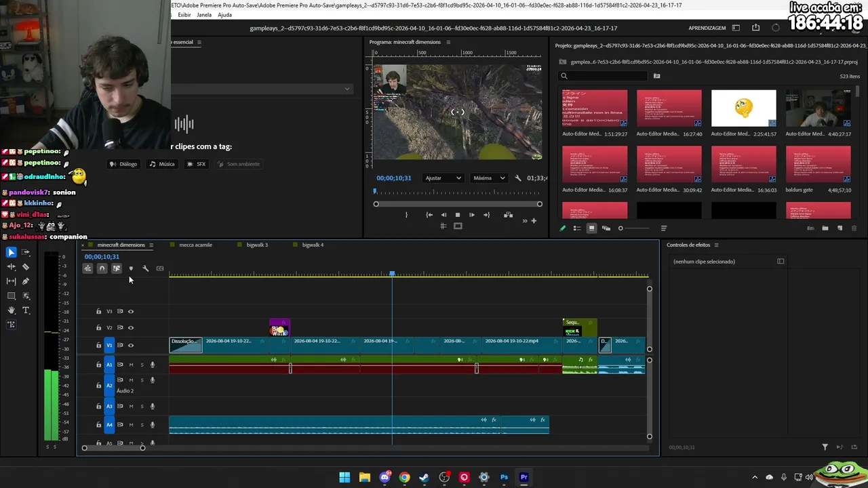Select the Selection (arrow) tool
The image size is (868, 488).
[11, 252]
